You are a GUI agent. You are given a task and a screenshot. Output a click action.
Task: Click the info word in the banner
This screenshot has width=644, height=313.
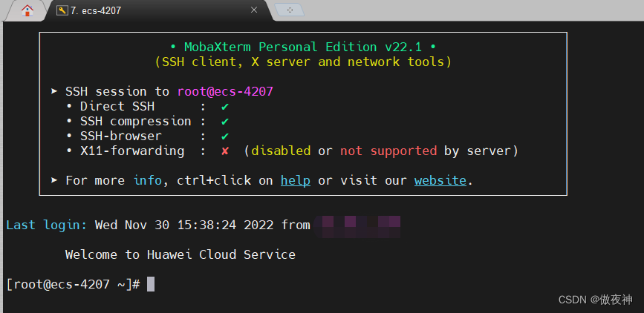(x=148, y=180)
